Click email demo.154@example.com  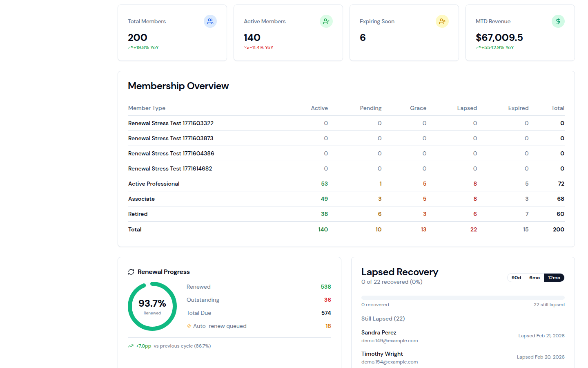point(390,362)
